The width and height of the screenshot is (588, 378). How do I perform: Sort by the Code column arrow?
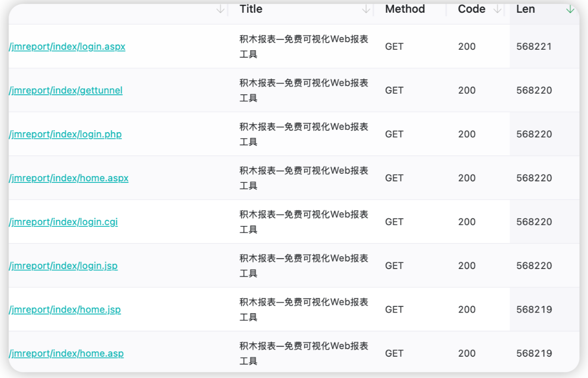pos(497,9)
